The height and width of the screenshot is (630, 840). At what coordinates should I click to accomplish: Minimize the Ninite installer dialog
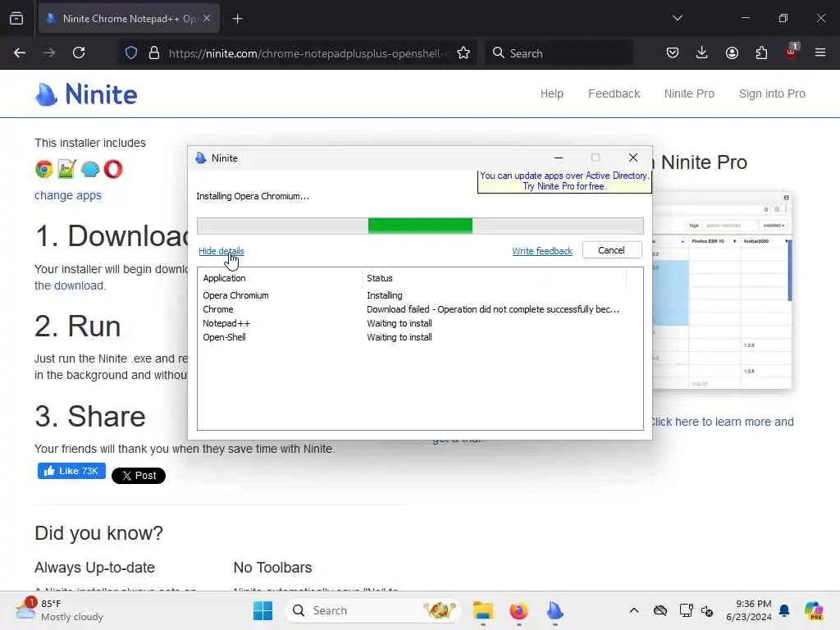click(x=558, y=158)
